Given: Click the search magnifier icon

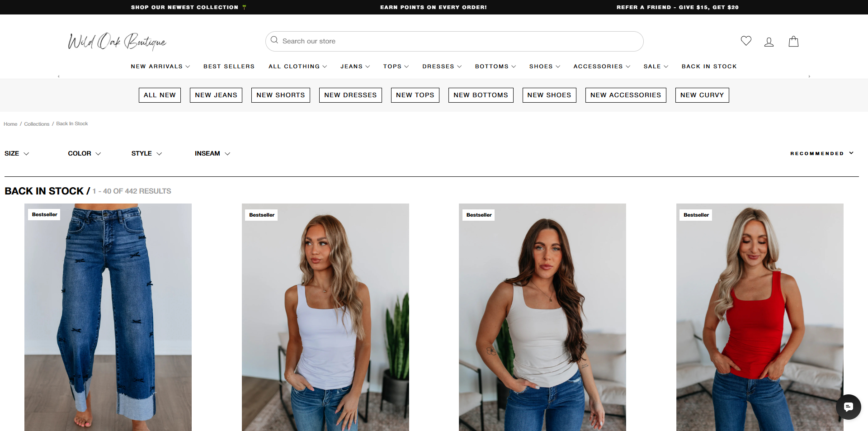Looking at the screenshot, I should click(x=274, y=41).
